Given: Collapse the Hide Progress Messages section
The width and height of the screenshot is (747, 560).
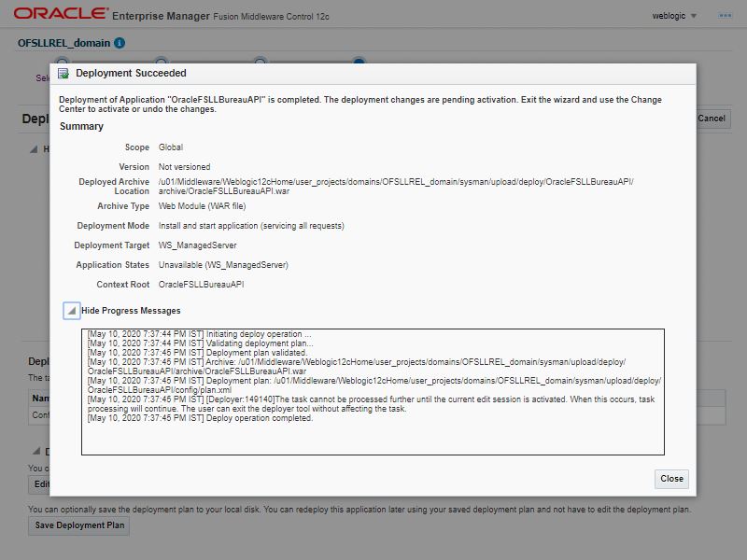Looking at the screenshot, I should 72,311.
